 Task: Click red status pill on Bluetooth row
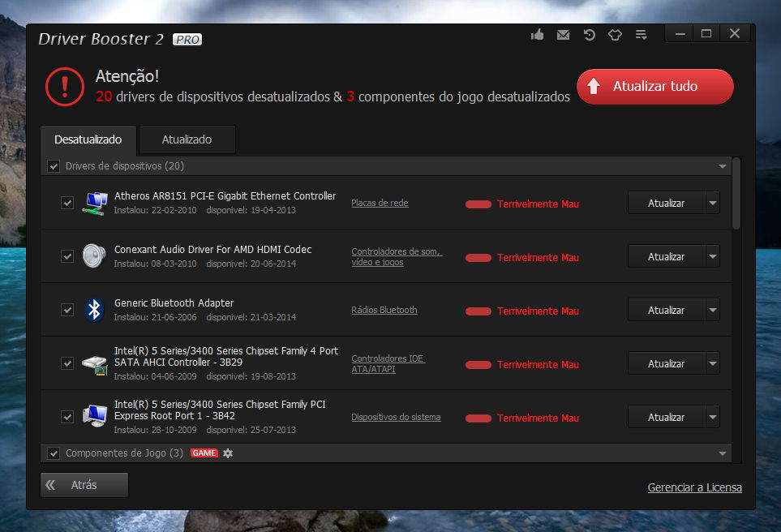pos(478,311)
